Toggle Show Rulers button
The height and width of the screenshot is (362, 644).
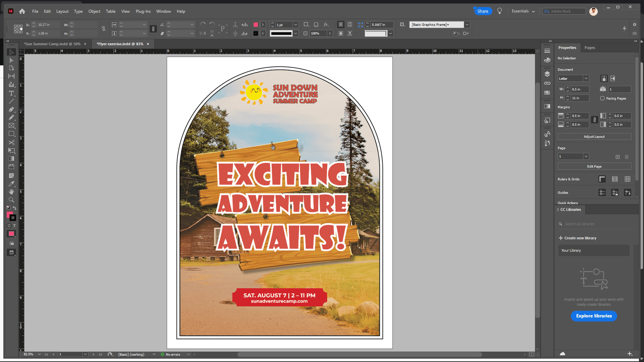tap(602, 179)
